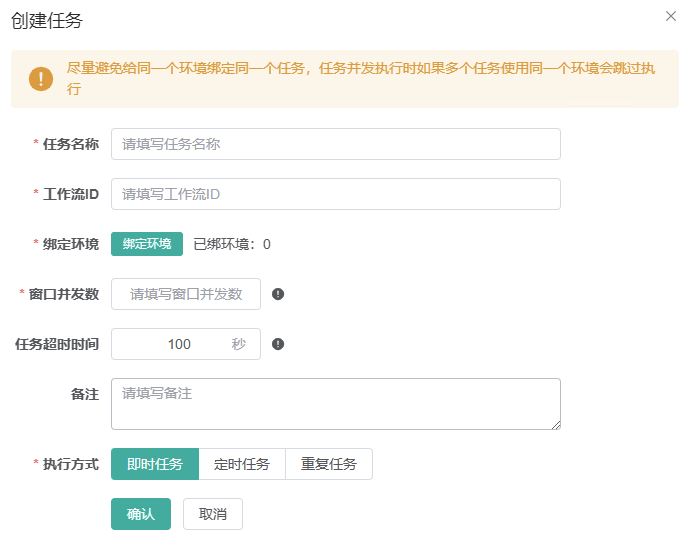The height and width of the screenshot is (560, 689).
Task: Click the info icon beside 任务超时时间 field
Action: tap(278, 344)
